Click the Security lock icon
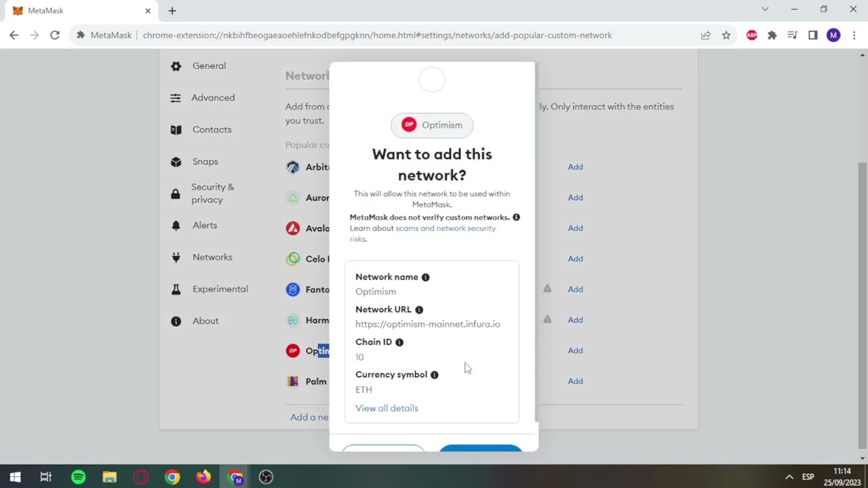 (176, 194)
